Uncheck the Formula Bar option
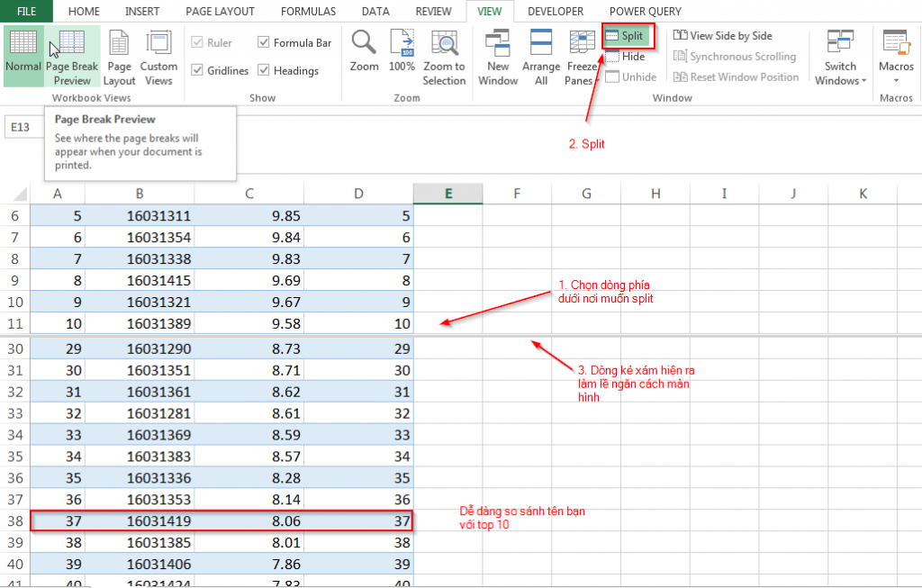The height and width of the screenshot is (588, 922). click(x=262, y=42)
